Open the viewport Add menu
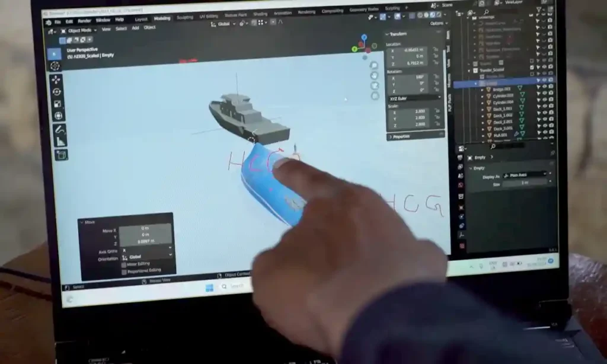607x364 pixels. pos(135,28)
